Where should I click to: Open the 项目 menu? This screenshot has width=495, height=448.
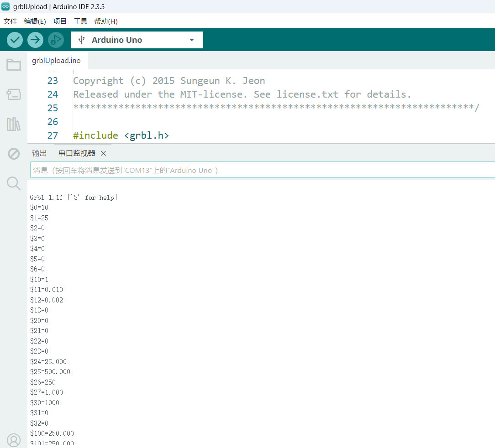point(60,21)
